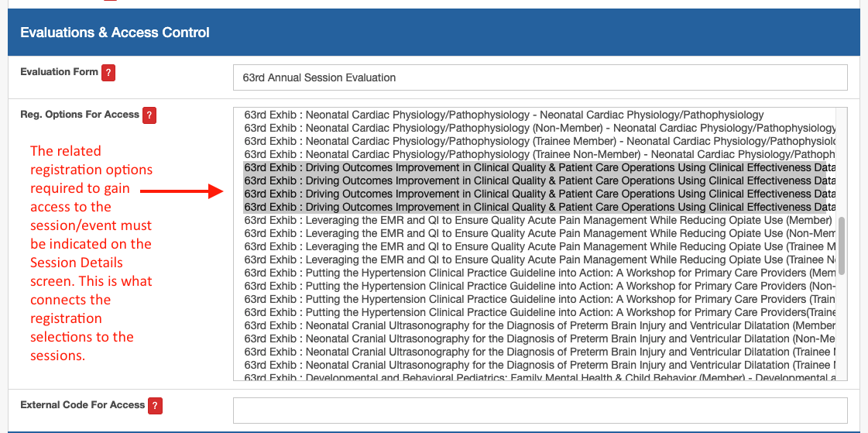
Task: Select Neonatal Cardiac Physiology (Non-Member) option
Action: click(x=540, y=128)
